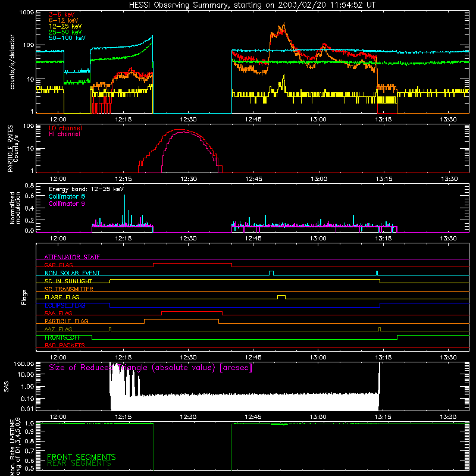The width and height of the screenshot is (476, 476).
Task: Click the 0.8 tick on the modulation axis
Action: click(29, 185)
